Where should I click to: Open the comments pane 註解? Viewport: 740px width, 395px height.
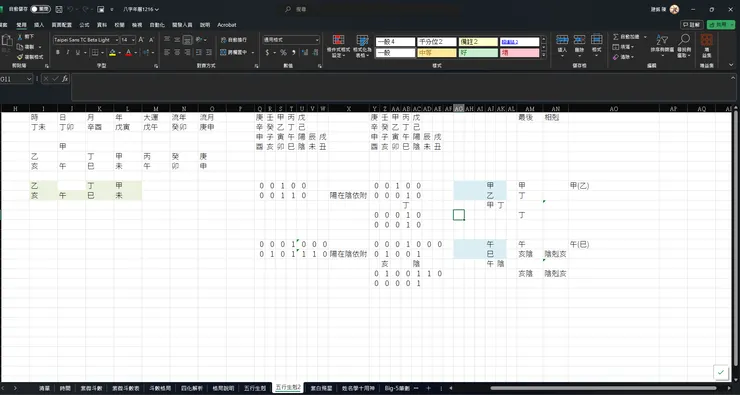[692, 25]
